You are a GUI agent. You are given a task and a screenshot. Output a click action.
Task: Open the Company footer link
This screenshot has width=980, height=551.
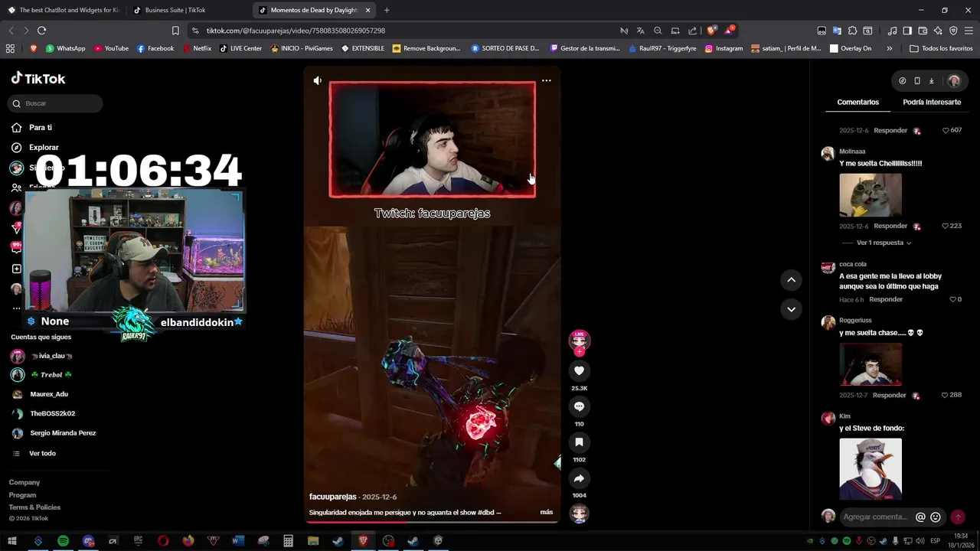24,482
